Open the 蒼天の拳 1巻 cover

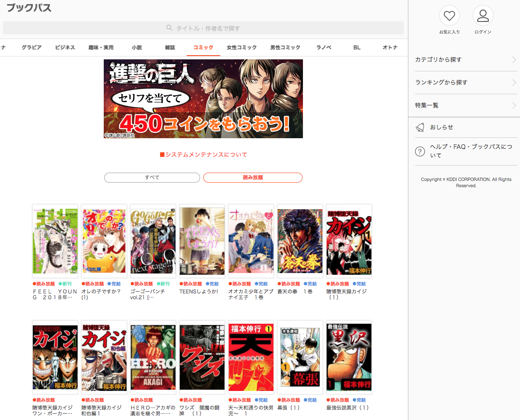pyautogui.click(x=300, y=241)
